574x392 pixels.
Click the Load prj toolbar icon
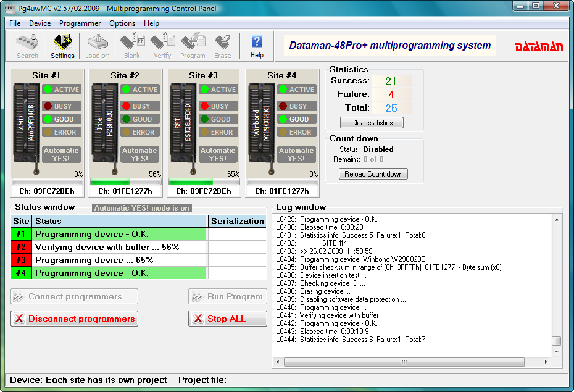pos(97,44)
